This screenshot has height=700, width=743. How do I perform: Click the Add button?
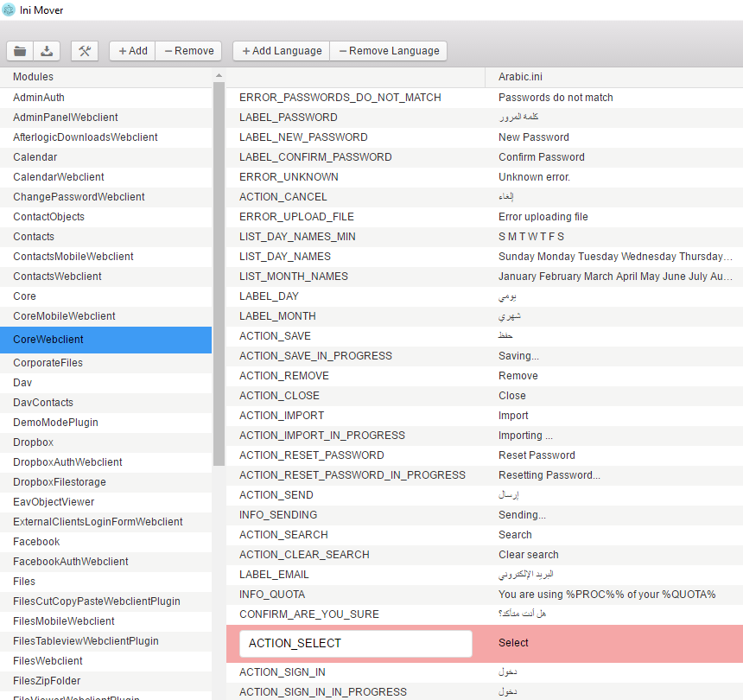pos(133,51)
